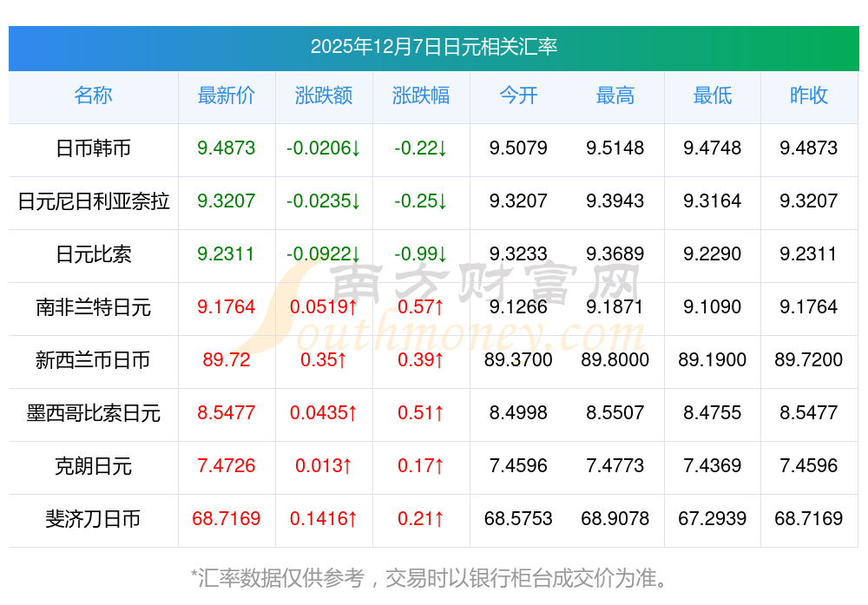Click the latest price 89.72 value
Viewport: 868px width, 605px height.
coord(227,360)
